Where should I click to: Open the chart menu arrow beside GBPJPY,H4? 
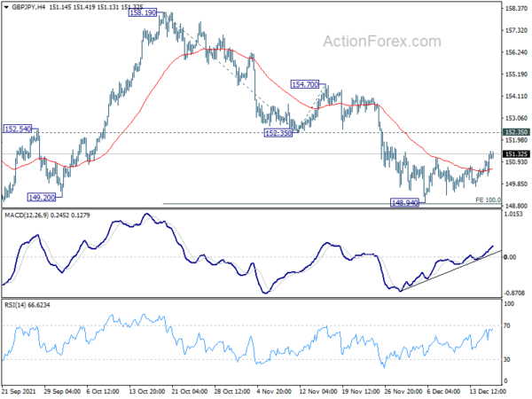click(6, 7)
